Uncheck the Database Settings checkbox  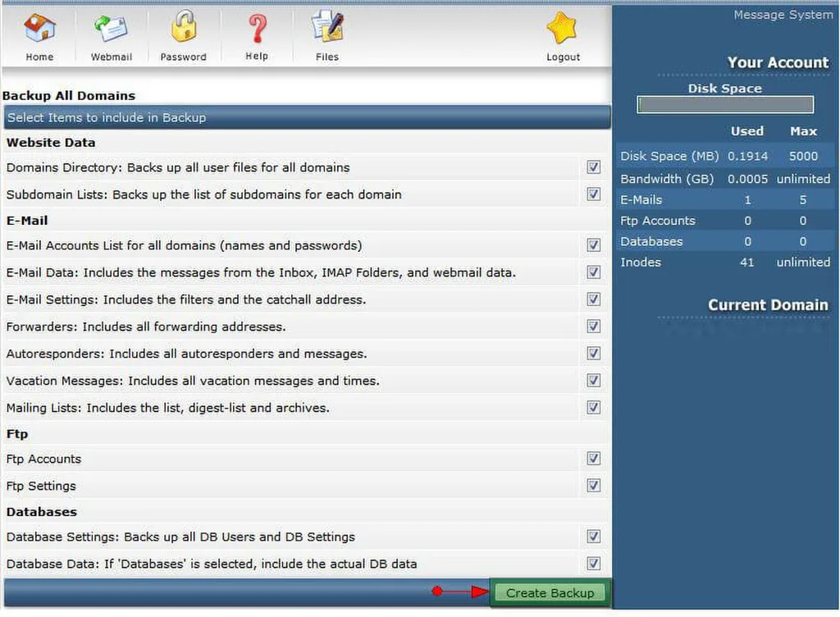click(x=593, y=537)
